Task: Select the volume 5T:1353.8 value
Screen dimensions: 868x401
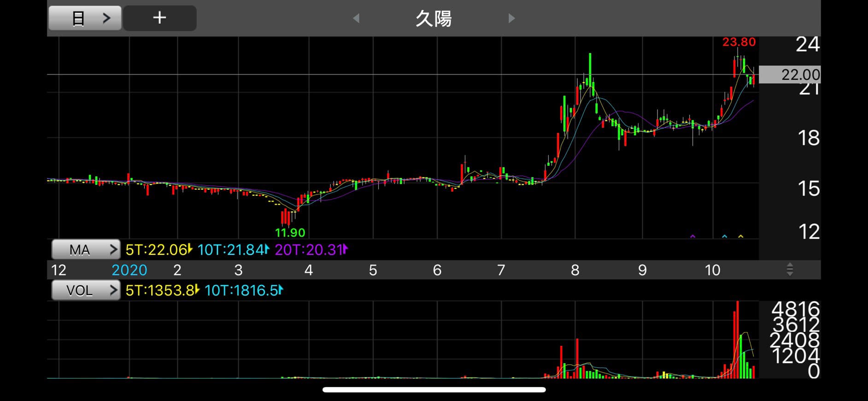Action: (162, 290)
